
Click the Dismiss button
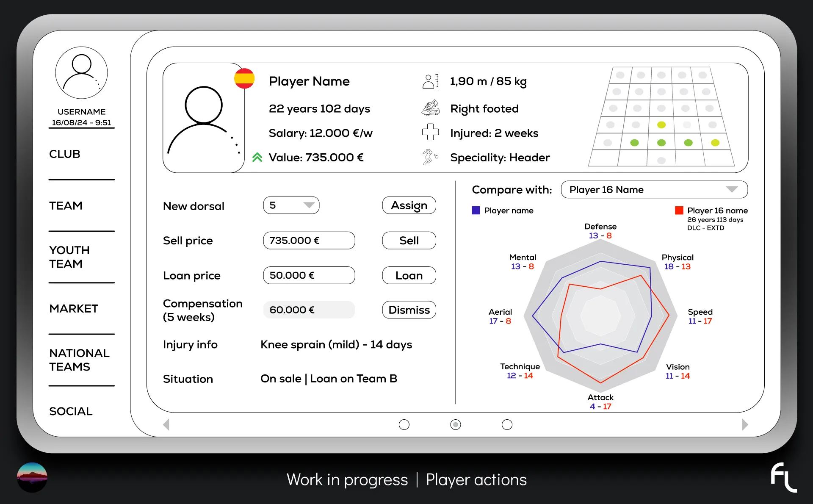tap(409, 310)
